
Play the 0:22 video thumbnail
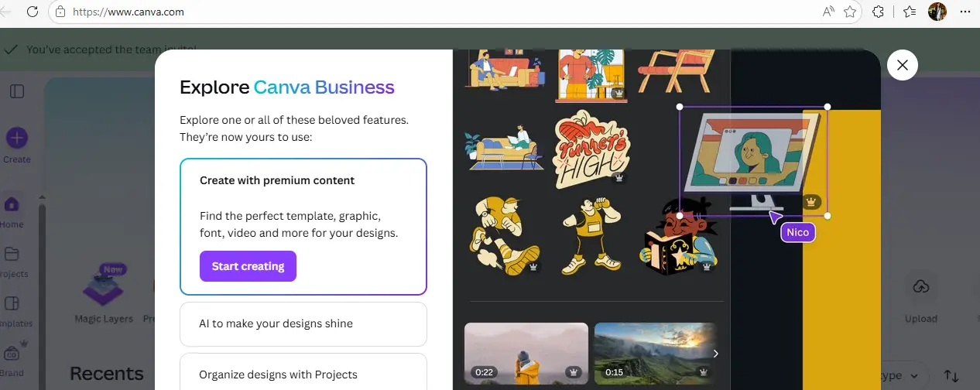(x=526, y=353)
